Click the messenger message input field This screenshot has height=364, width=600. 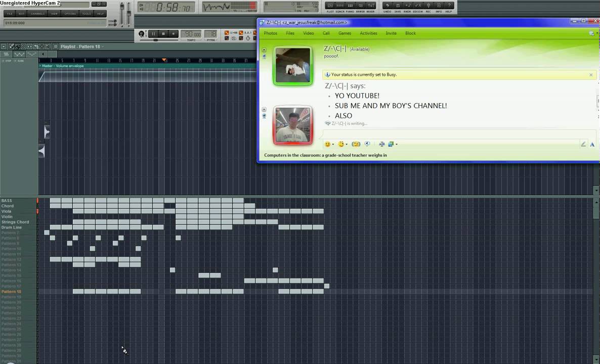[459, 134]
